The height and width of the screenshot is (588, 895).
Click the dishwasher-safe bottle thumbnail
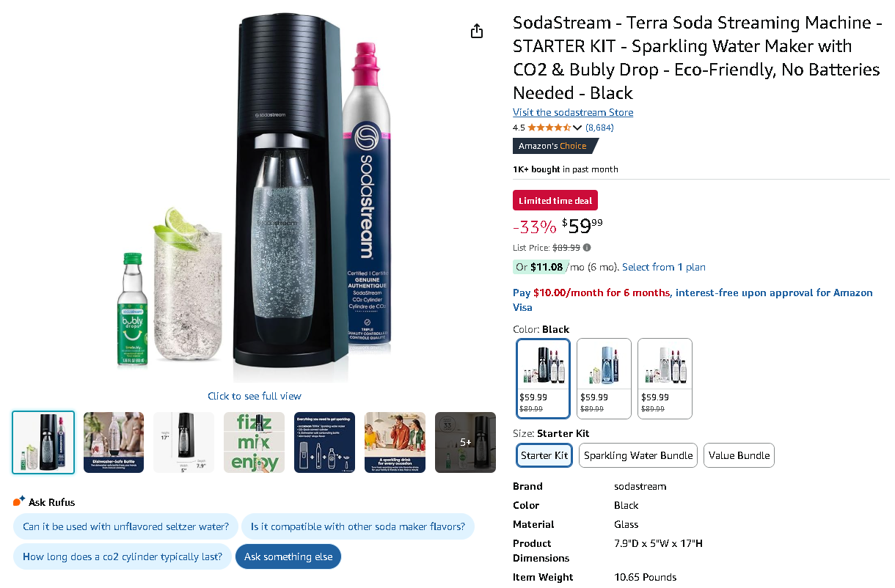113,442
